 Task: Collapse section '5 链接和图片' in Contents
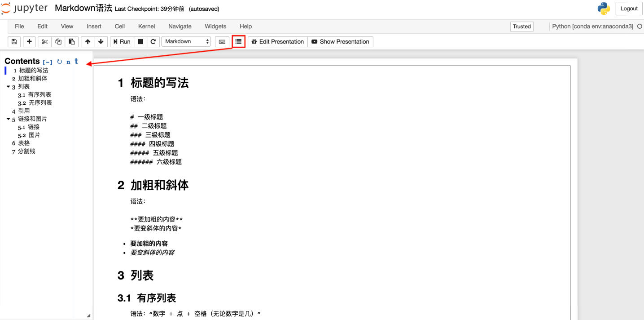click(8, 119)
